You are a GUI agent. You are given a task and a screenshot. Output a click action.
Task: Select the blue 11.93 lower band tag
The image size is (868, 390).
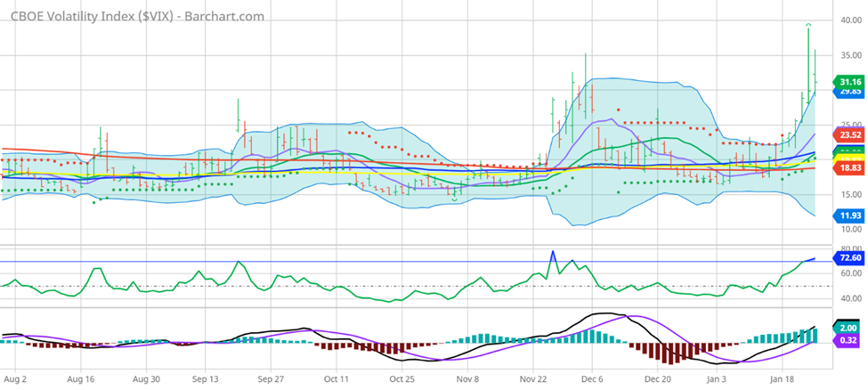(x=849, y=215)
